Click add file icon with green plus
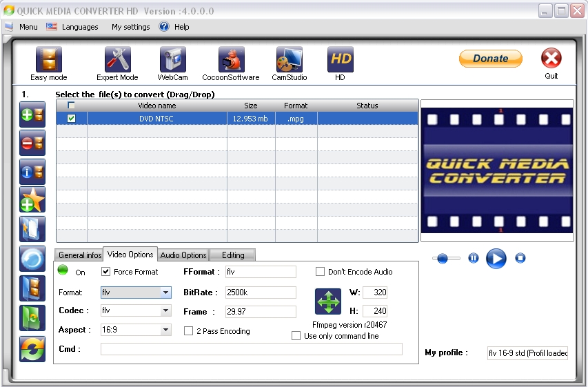Viewport: 588px width, 387px height. pyautogui.click(x=32, y=115)
